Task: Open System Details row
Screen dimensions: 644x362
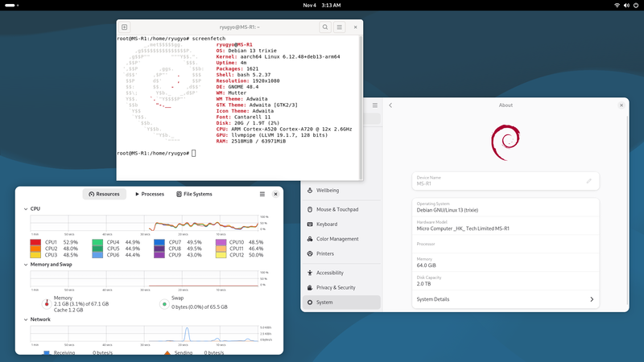Action: pyautogui.click(x=506, y=299)
